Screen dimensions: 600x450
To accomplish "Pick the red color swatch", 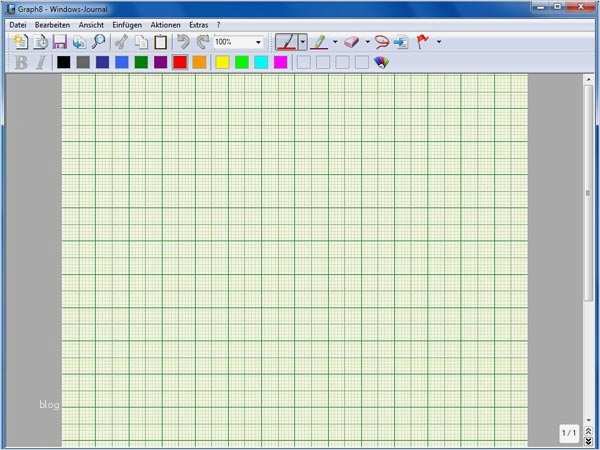I will tap(180, 62).
